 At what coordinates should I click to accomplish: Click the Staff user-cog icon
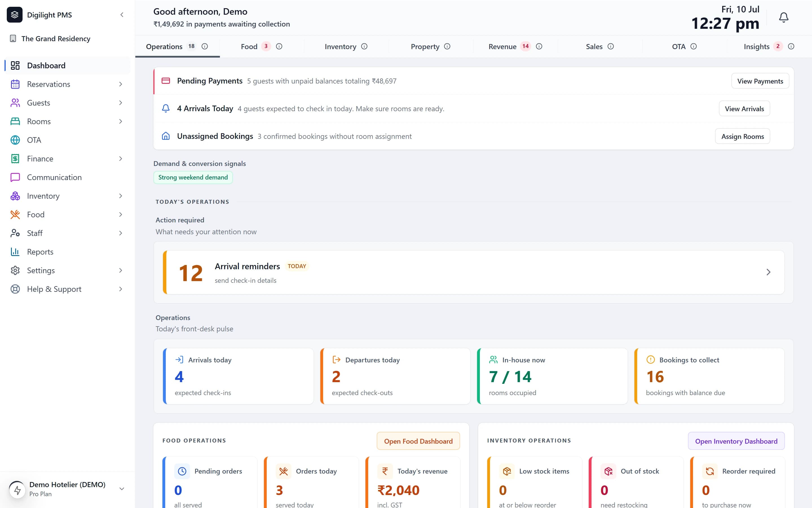tap(15, 233)
